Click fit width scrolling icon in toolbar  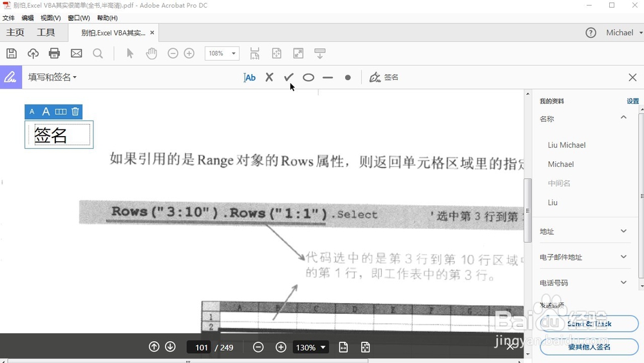coord(254,54)
